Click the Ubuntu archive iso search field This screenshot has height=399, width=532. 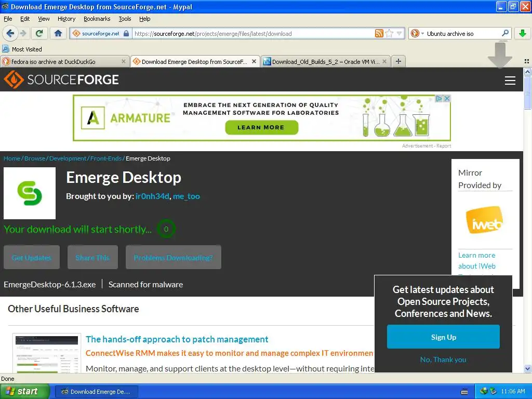(x=462, y=34)
